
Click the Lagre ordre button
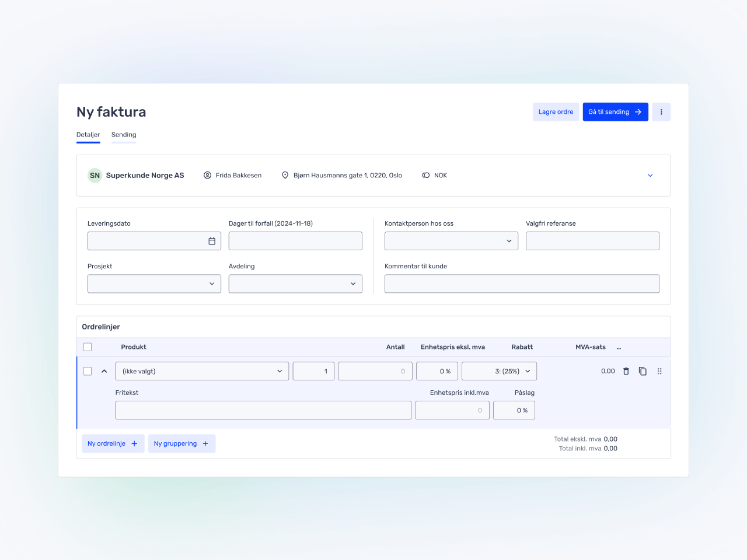click(556, 112)
